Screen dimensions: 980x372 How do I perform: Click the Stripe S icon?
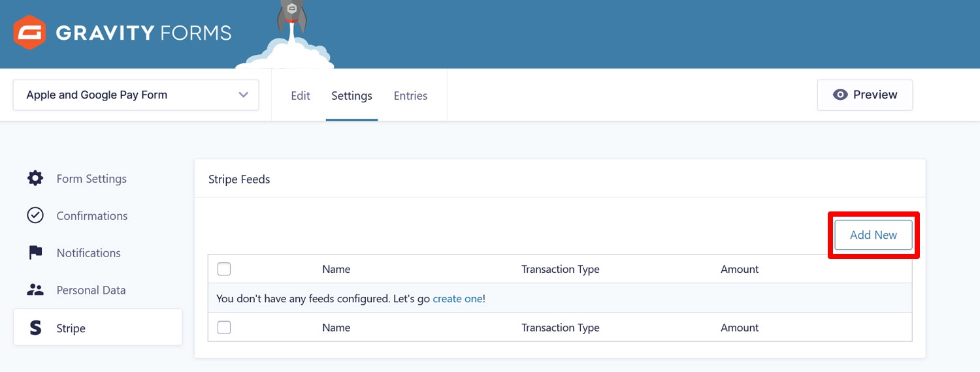(35, 328)
